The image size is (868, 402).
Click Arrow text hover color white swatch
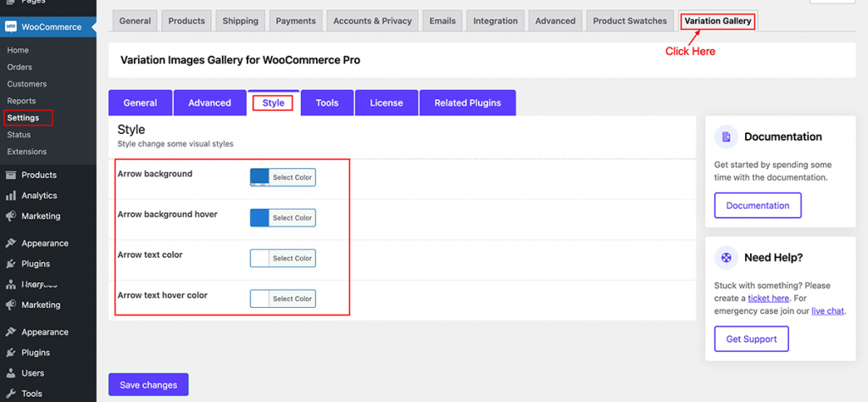(259, 299)
